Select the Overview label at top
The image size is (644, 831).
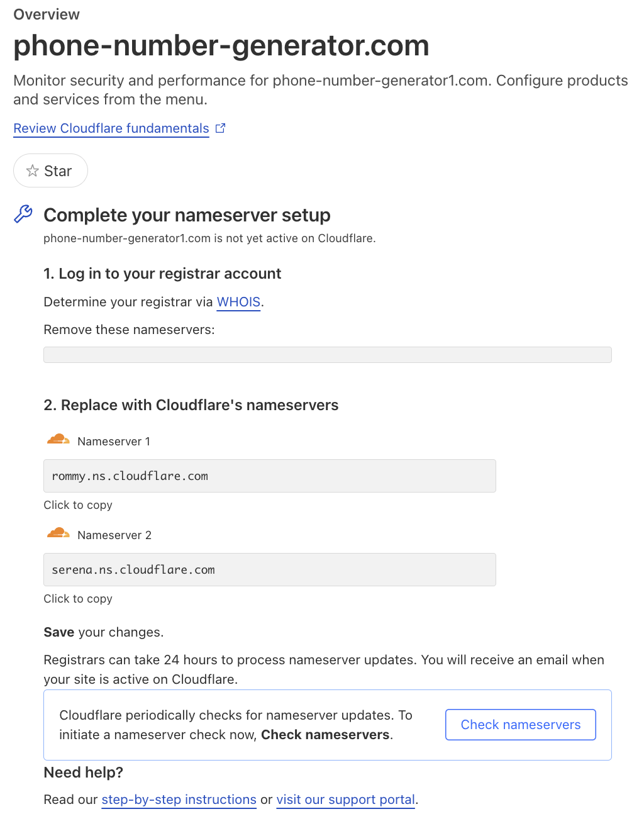click(x=47, y=14)
